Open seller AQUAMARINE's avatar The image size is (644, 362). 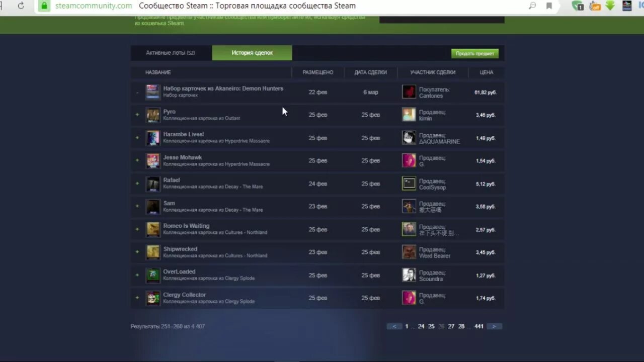pyautogui.click(x=409, y=138)
